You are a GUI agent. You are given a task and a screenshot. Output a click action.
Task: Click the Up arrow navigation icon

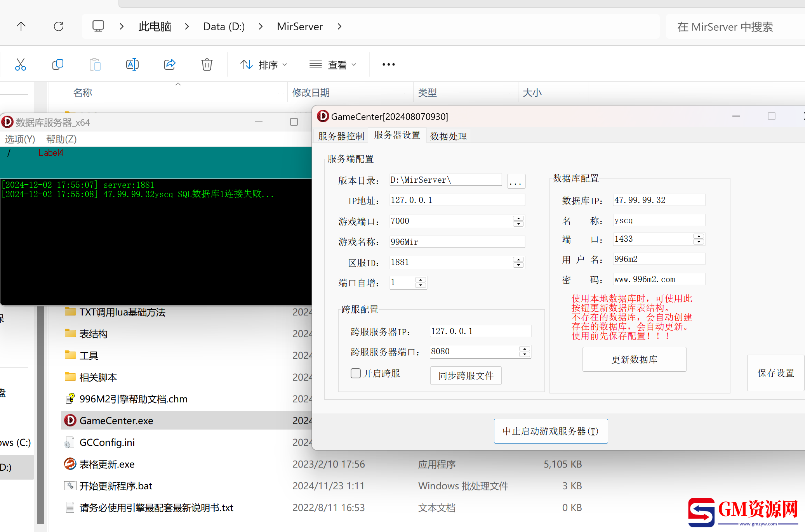tap(21, 26)
